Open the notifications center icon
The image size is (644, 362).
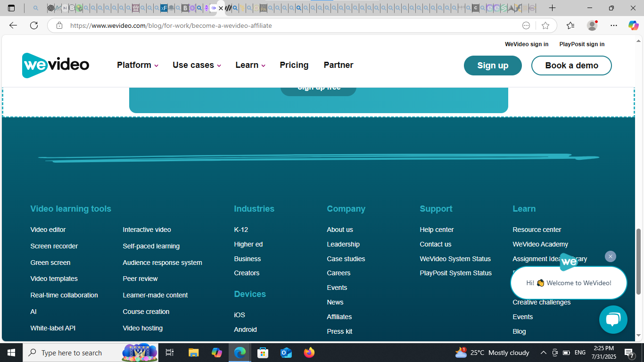pos(629,353)
